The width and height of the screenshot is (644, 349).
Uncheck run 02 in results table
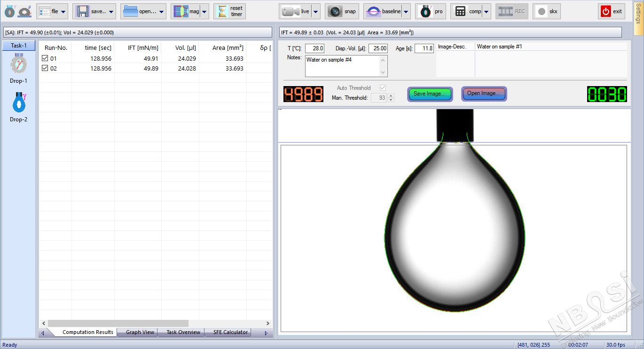pyautogui.click(x=46, y=68)
